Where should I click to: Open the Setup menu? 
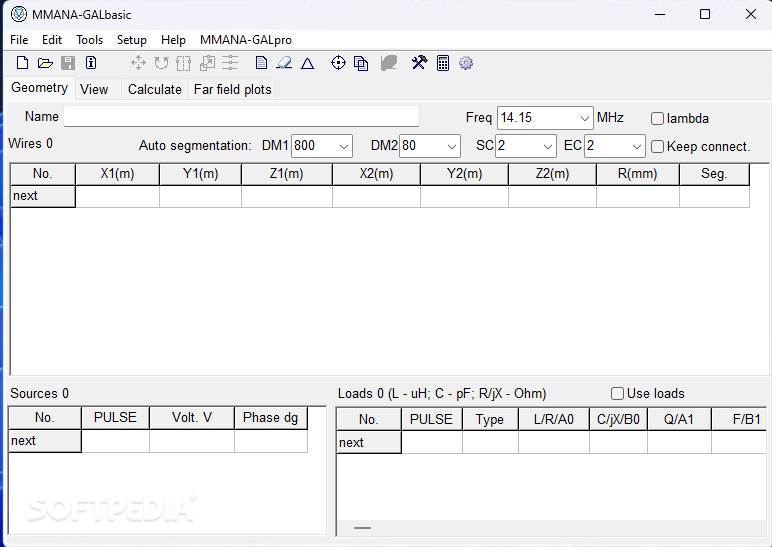[131, 40]
